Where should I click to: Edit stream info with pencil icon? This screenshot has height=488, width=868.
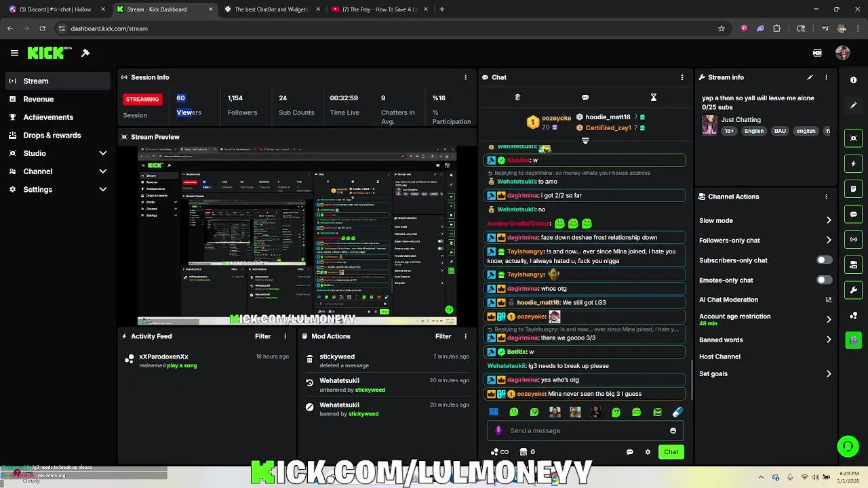[x=810, y=77]
